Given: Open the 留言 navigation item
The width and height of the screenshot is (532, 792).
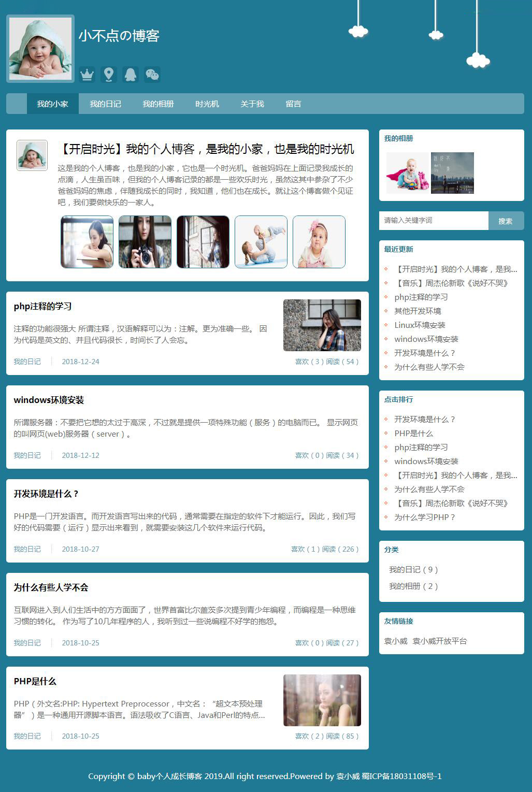Looking at the screenshot, I should point(293,104).
